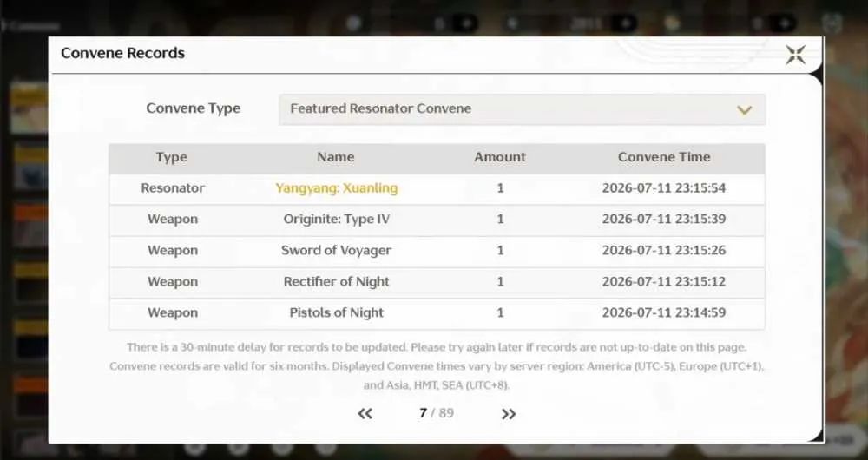The image size is (868, 460).
Task: Click the Convene Time column header
Action: pos(664,157)
